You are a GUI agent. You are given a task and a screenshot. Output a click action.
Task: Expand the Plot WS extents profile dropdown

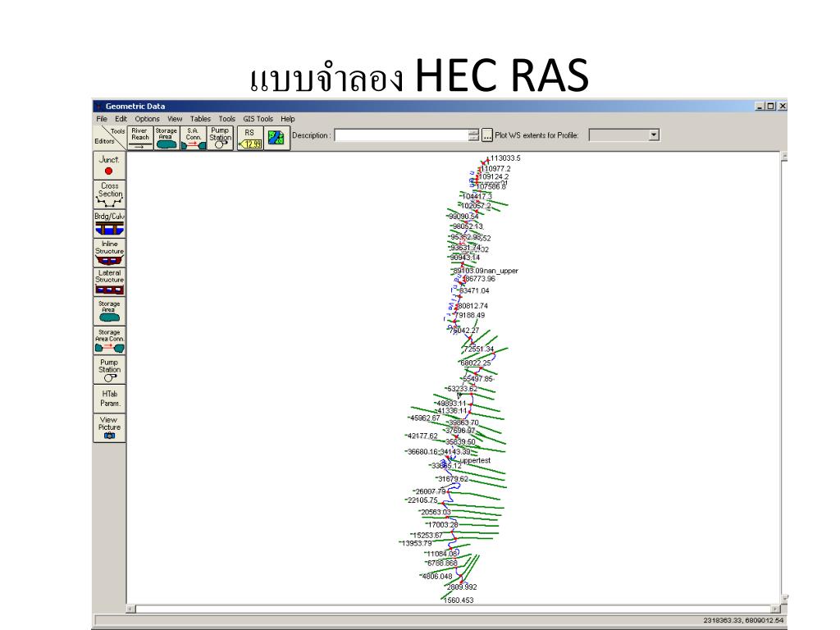click(654, 135)
